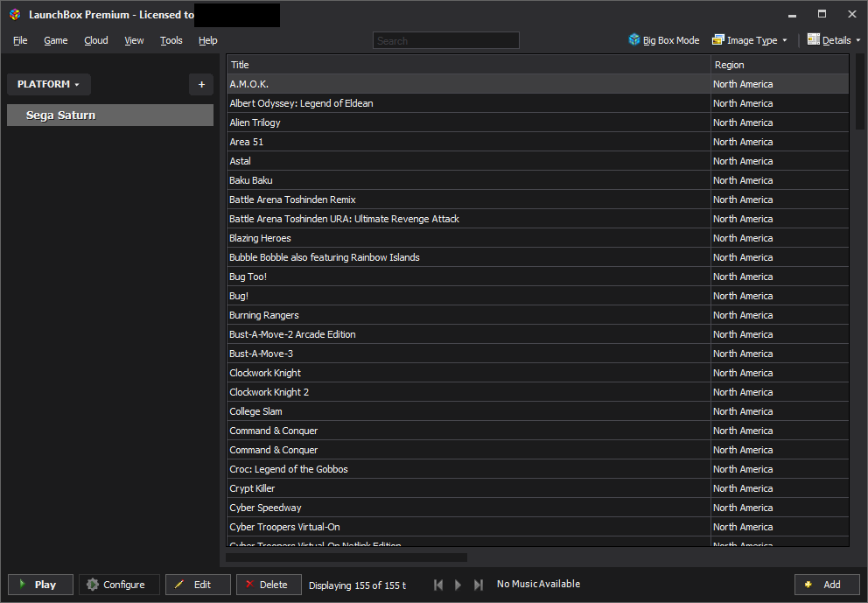This screenshot has width=868, height=603.
Task: Click the Details view icon
Action: pos(813,40)
